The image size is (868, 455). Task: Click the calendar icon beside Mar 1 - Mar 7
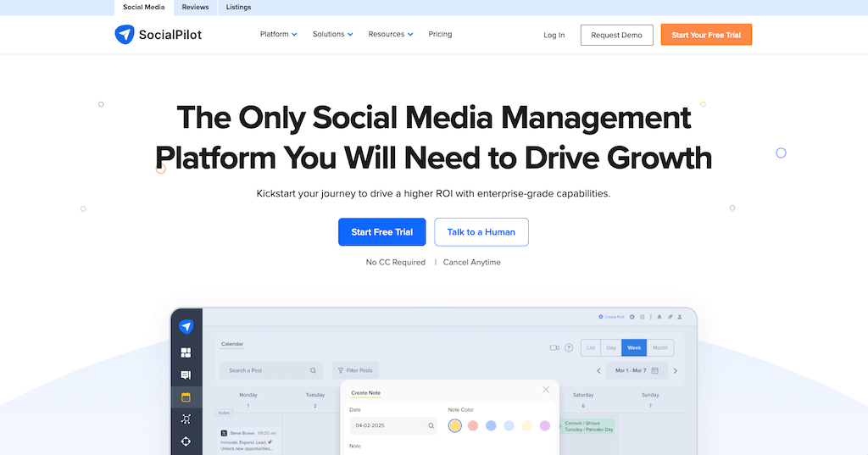tap(655, 370)
